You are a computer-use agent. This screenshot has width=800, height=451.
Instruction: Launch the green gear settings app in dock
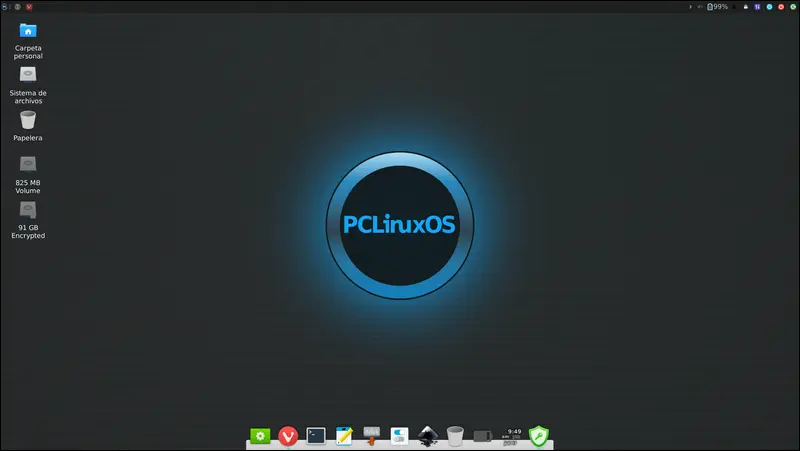point(260,436)
